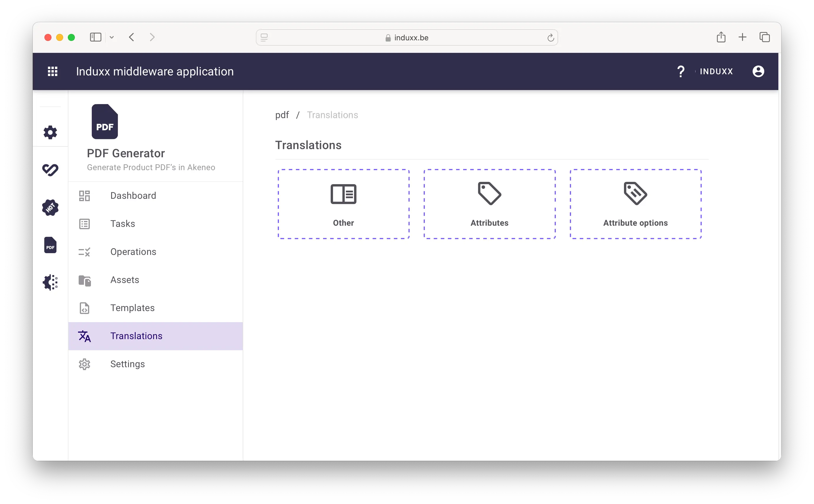Open the Other translations card

(343, 204)
